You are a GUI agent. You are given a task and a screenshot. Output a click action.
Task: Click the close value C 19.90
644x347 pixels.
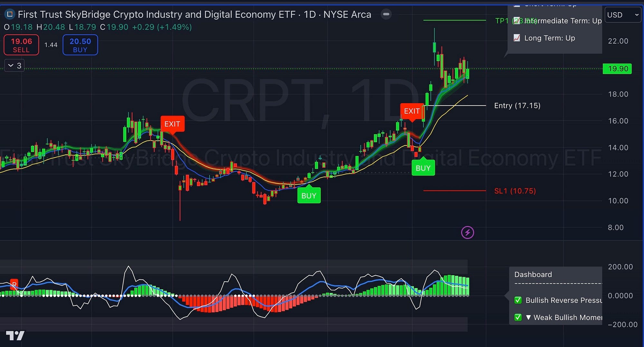(x=114, y=27)
